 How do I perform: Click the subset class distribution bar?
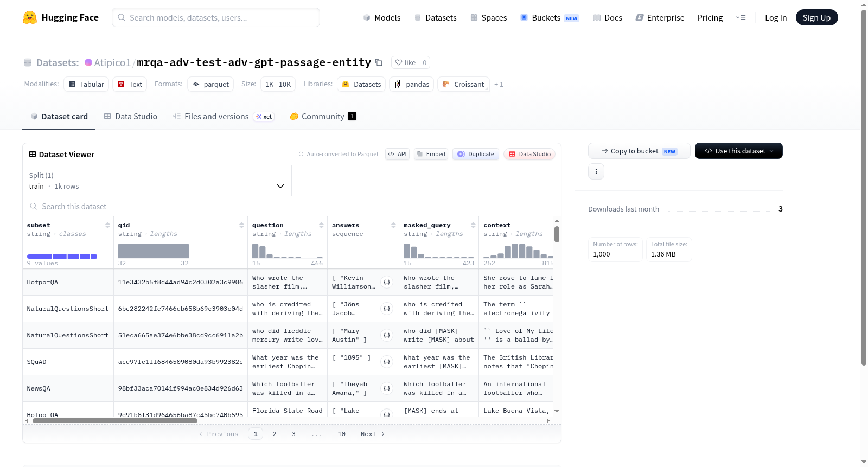pyautogui.click(x=62, y=257)
